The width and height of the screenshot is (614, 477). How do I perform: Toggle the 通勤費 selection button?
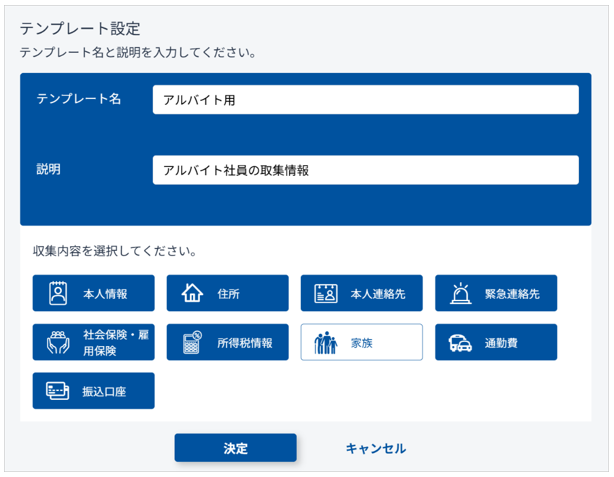[495, 342]
